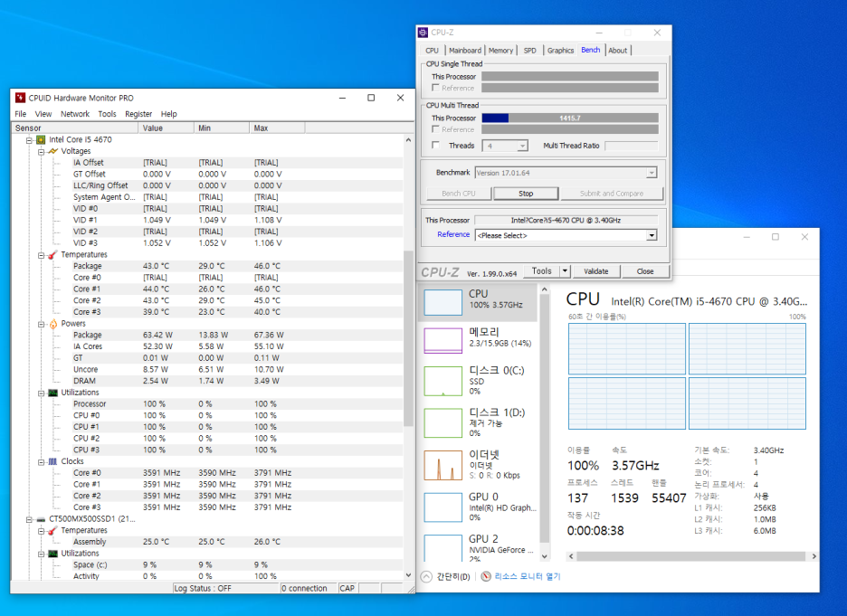The width and height of the screenshot is (847, 616).
Task: Open the Benchmark version dropdown
Action: (652, 173)
